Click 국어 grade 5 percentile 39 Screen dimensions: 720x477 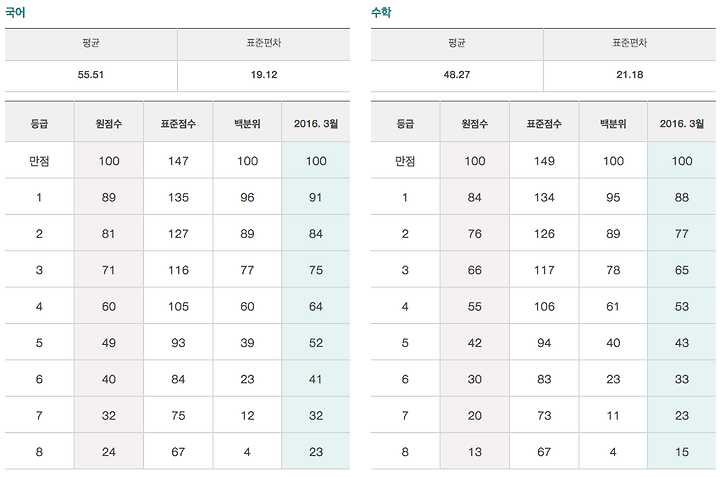click(x=247, y=343)
